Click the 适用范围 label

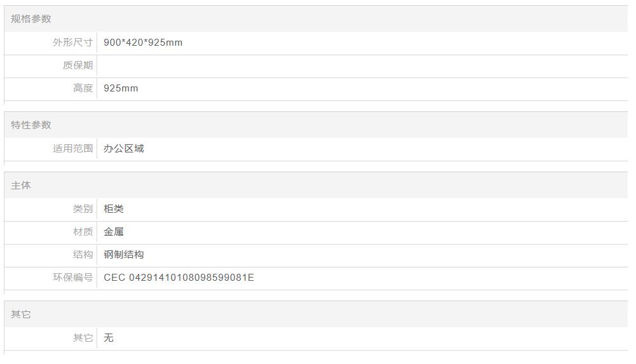click(72, 149)
